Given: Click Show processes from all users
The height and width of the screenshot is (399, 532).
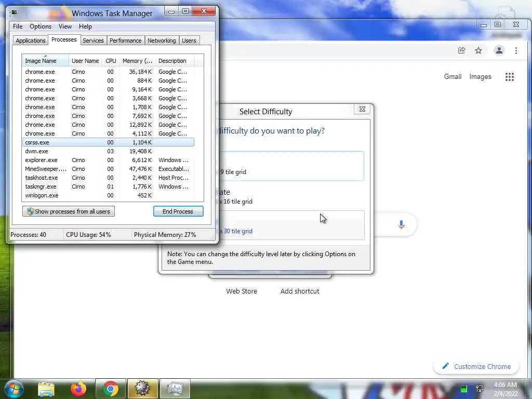Looking at the screenshot, I should coord(69,211).
